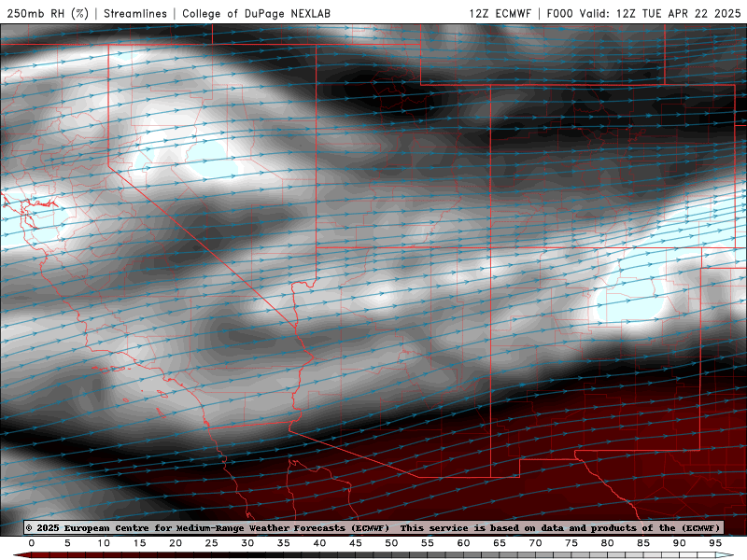Click the '10' label on color scale
Image resolution: width=747 pixels, height=560 pixels.
tap(104, 543)
